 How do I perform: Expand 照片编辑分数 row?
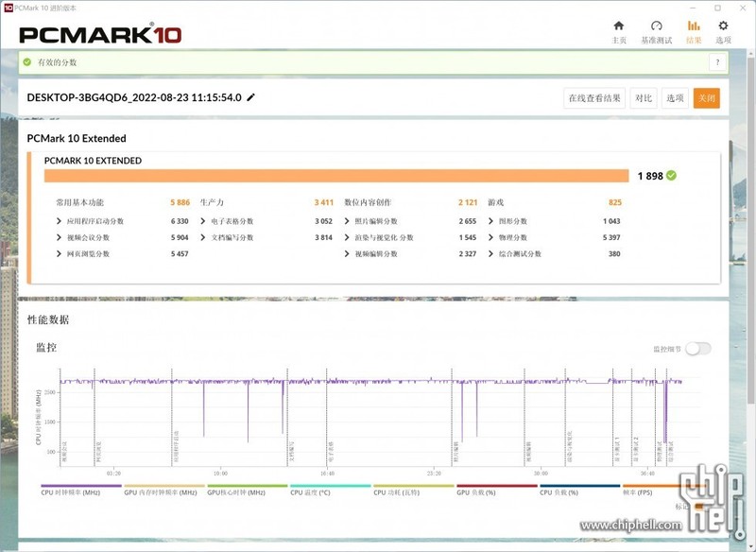pyautogui.click(x=347, y=221)
